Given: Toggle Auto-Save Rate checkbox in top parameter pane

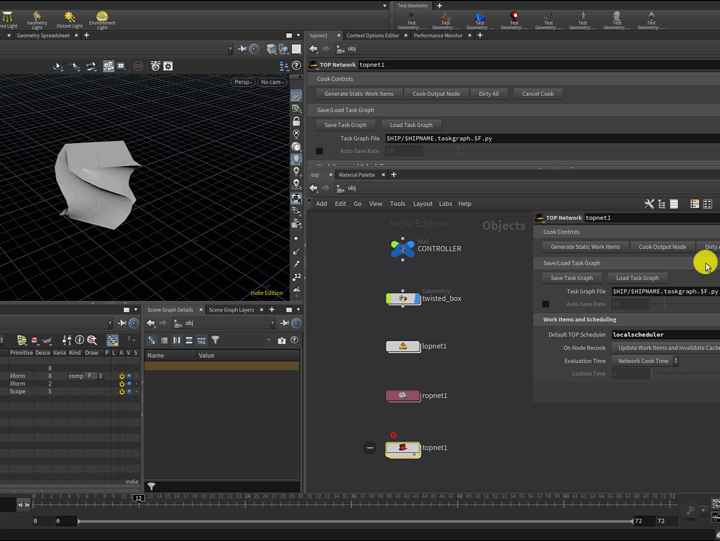Looking at the screenshot, I should point(320,151).
